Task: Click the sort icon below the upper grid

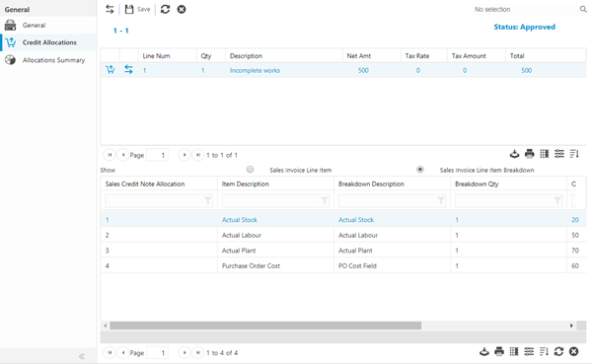Action: point(574,154)
